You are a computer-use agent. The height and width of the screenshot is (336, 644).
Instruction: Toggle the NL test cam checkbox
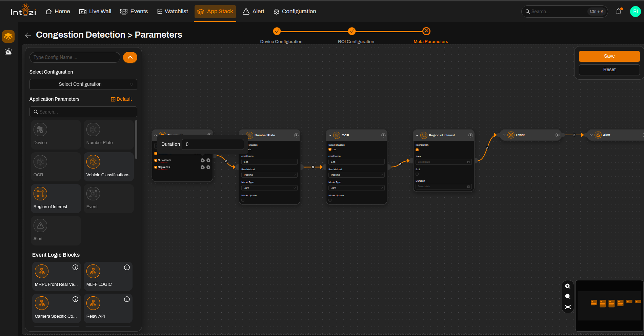[156, 160]
